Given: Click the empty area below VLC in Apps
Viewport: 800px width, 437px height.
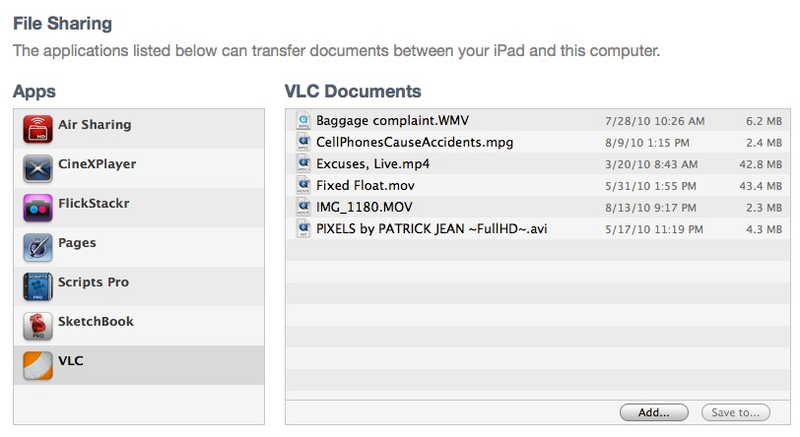Looking at the screenshot, I should pyautogui.click(x=139, y=404).
